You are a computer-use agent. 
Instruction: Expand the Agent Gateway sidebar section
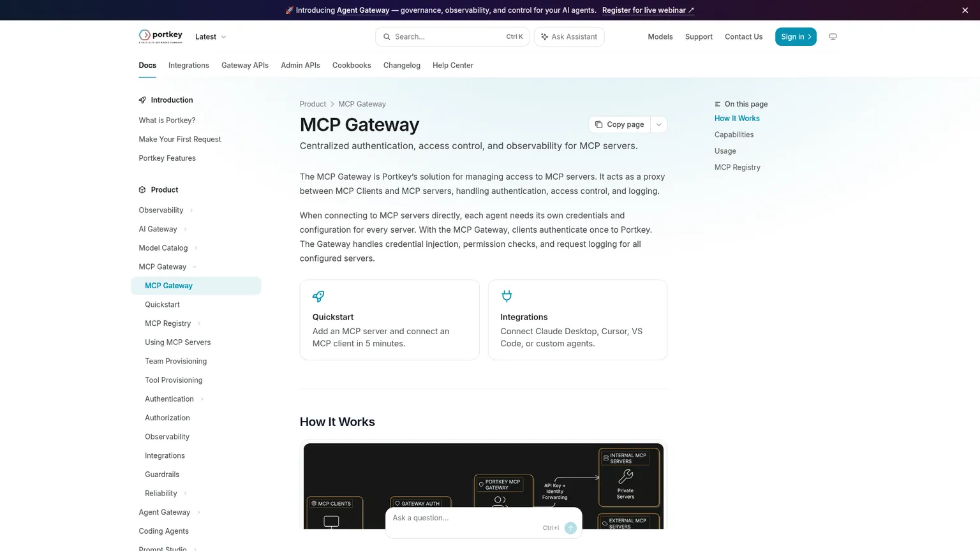[x=198, y=512]
